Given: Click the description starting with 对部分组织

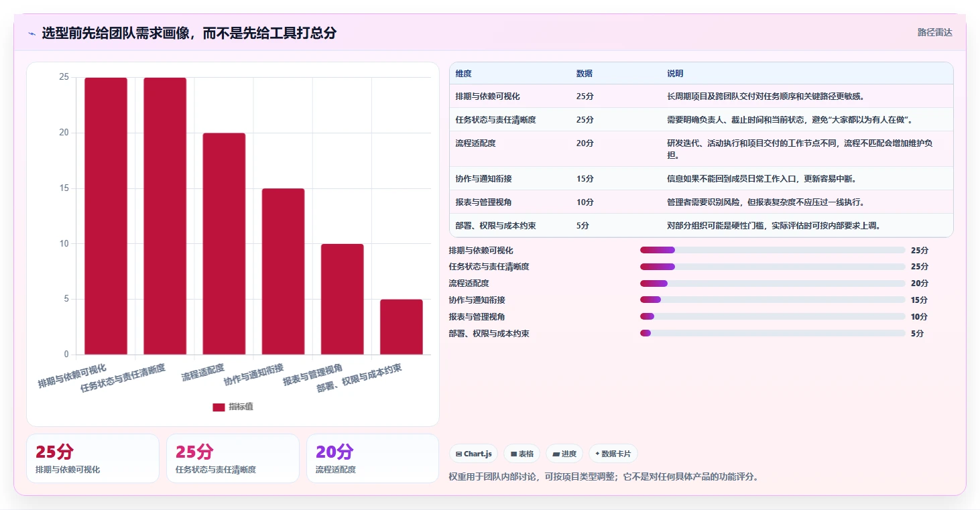Looking at the screenshot, I should tap(774, 226).
